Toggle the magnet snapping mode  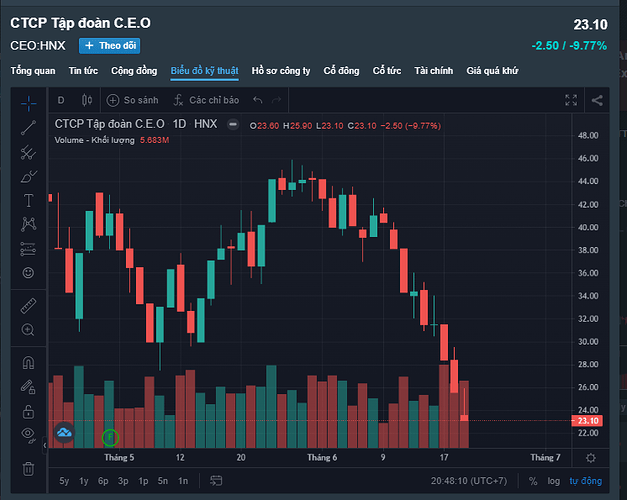28,362
